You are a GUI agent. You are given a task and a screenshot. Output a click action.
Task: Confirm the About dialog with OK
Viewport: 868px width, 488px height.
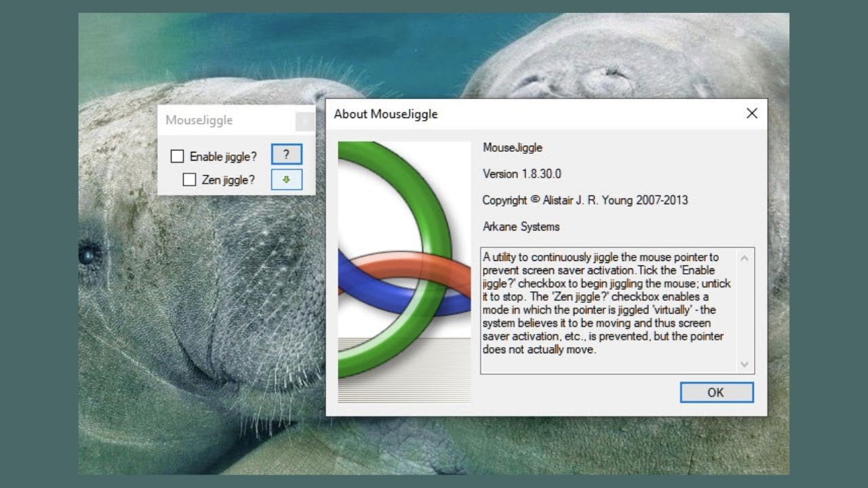[716, 392]
